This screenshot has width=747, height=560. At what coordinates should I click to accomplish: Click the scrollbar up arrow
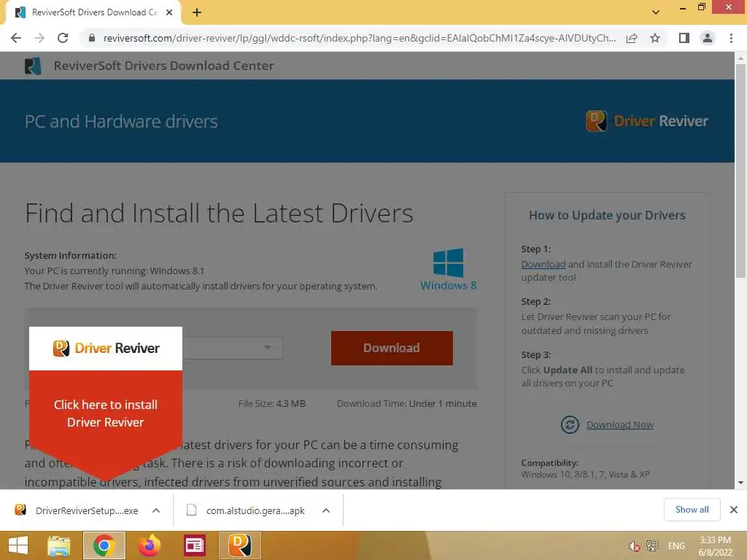(740, 58)
